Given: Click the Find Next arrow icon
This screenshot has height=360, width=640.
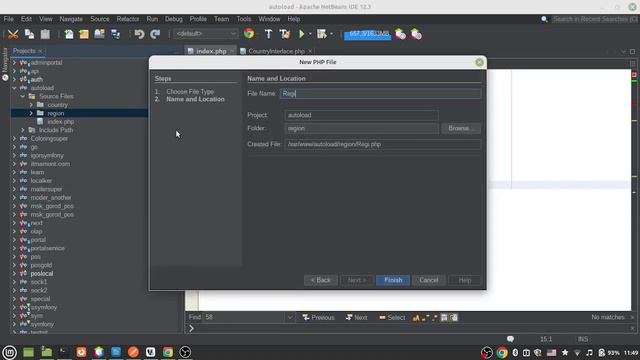Looking at the screenshot, I should [349, 317].
